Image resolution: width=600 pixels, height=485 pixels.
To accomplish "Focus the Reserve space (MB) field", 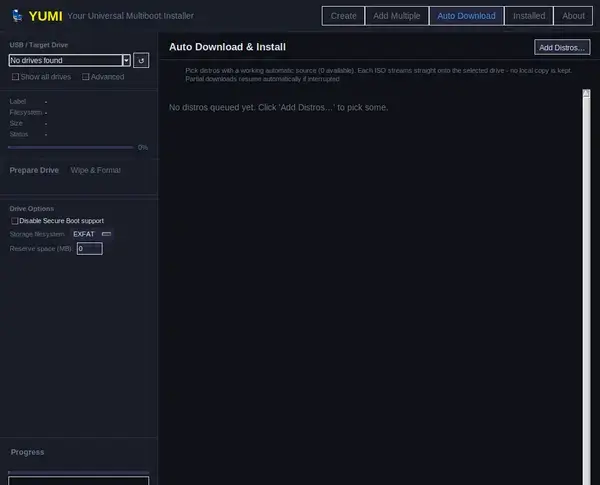I will [90, 248].
